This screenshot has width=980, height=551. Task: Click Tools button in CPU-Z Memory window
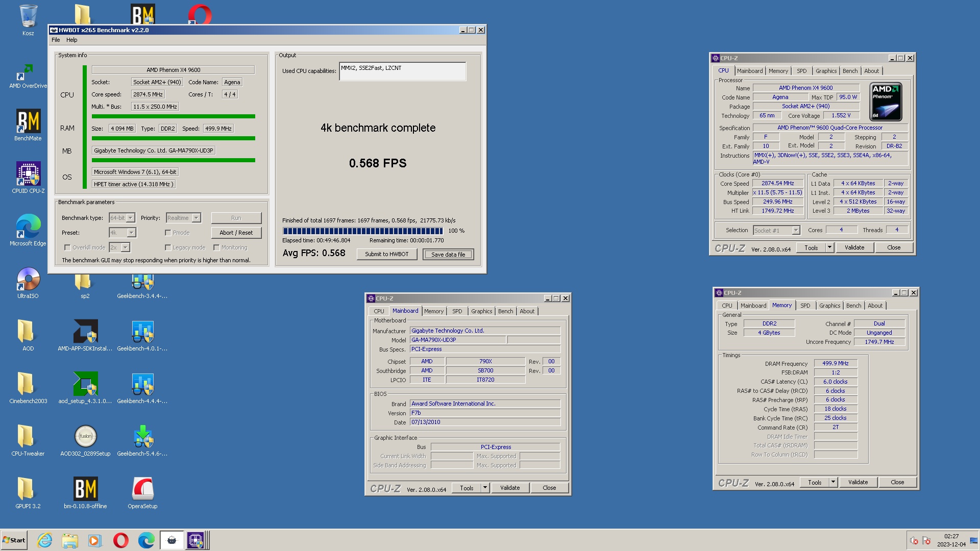point(815,482)
